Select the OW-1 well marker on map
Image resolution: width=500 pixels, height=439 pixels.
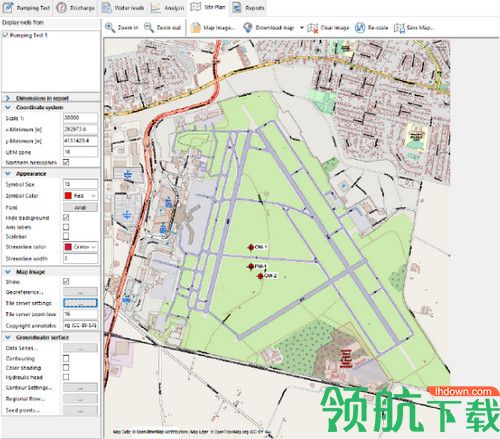coord(251,247)
